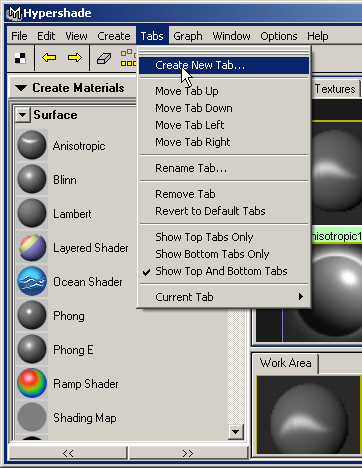Click the double left chevron button
The width and height of the screenshot is (362, 468).
(68, 453)
